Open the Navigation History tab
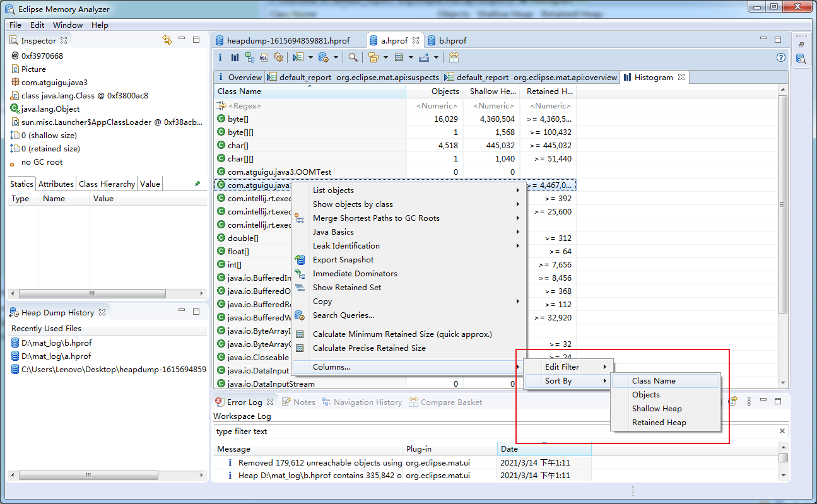This screenshot has height=504, width=817. [x=362, y=402]
